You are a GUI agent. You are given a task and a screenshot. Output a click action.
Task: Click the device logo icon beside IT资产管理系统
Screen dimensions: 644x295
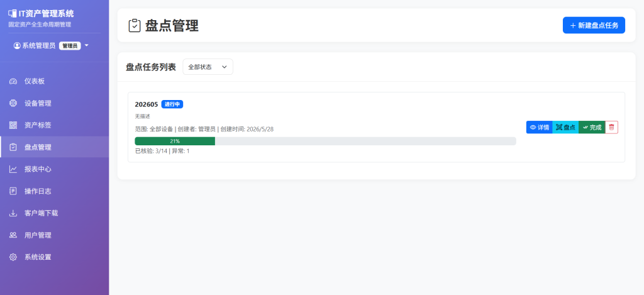tap(13, 14)
